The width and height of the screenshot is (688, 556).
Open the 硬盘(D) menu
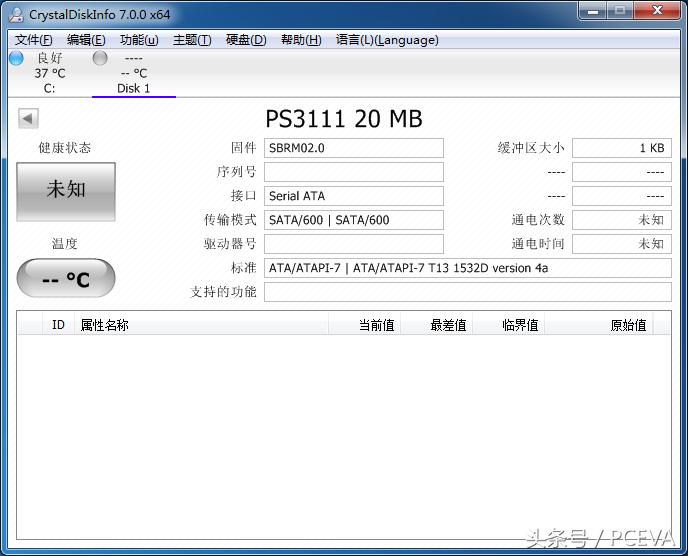click(246, 40)
